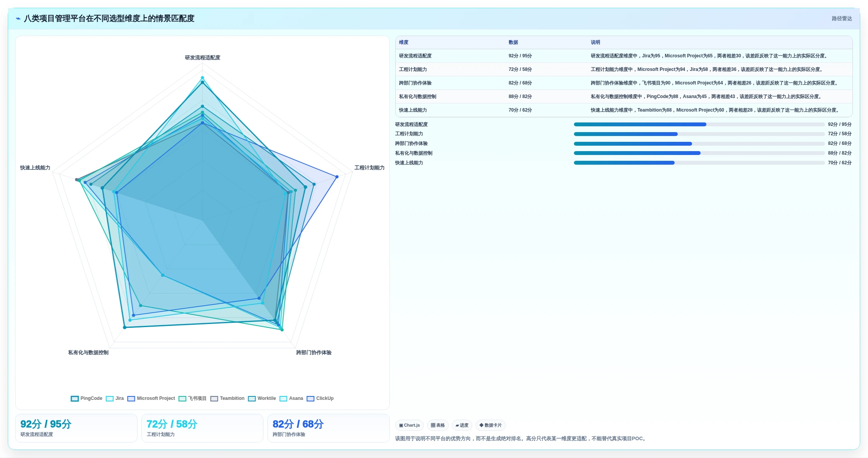Click the 研发流程适配度 progress bar
This screenshot has width=868, height=458.
699,124
